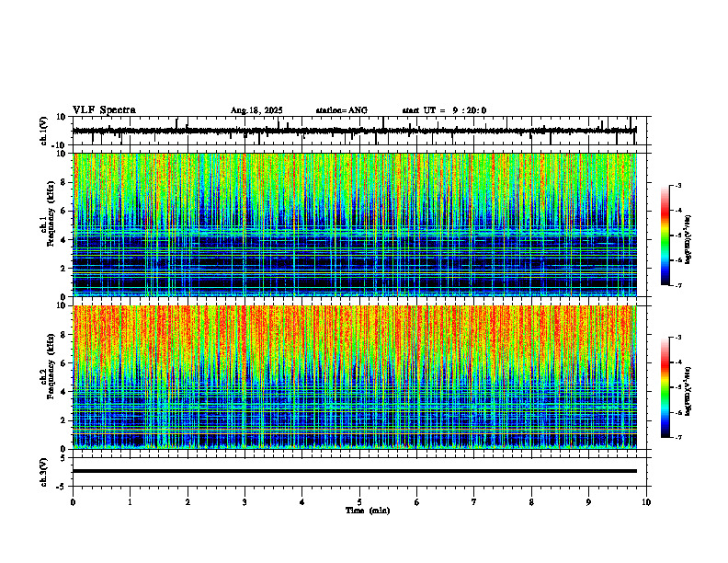Click the ch.1 spectrogram color scale bar
This screenshot has width=728, height=563.
[665, 236]
